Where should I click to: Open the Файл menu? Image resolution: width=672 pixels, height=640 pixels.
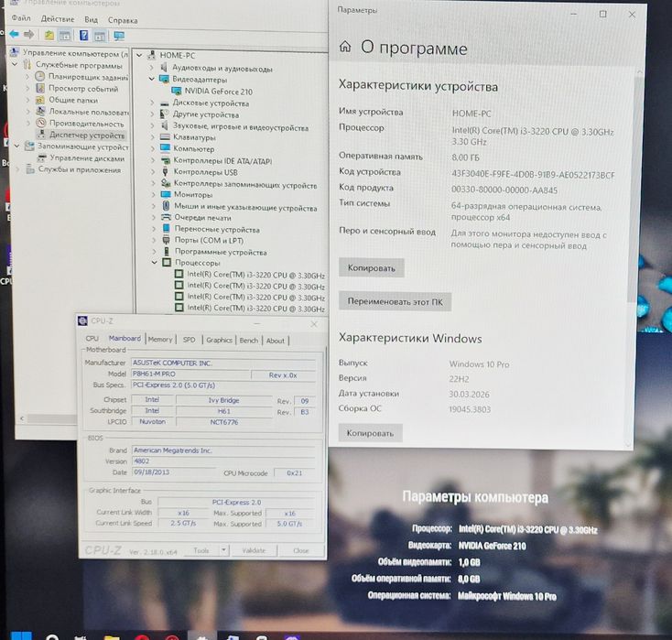point(21,18)
